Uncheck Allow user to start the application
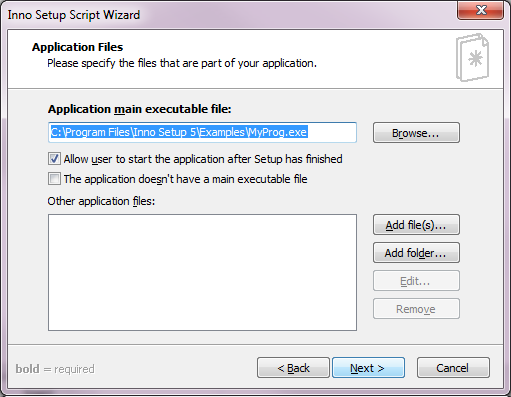511x397 pixels. click(54, 159)
